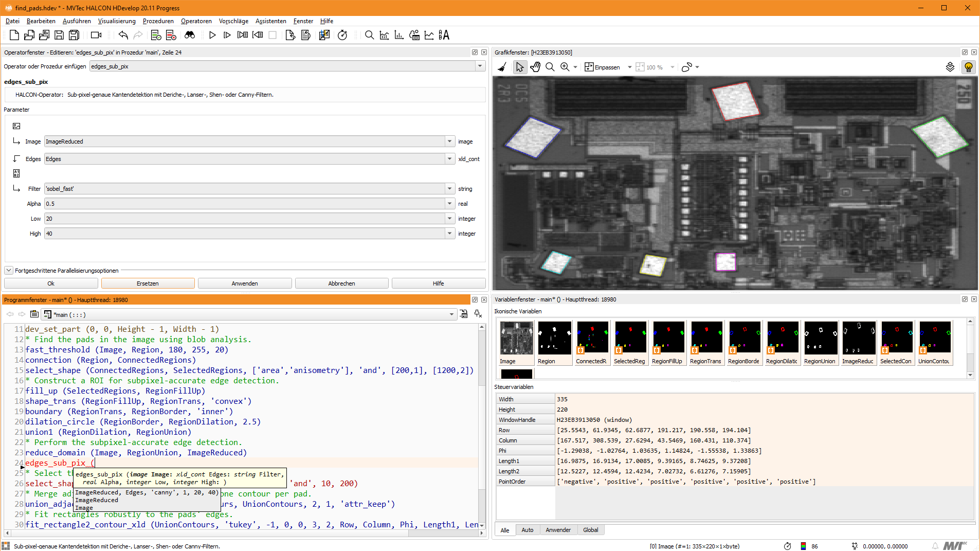
Task: Open the Datei menu
Action: pyautogui.click(x=12, y=21)
